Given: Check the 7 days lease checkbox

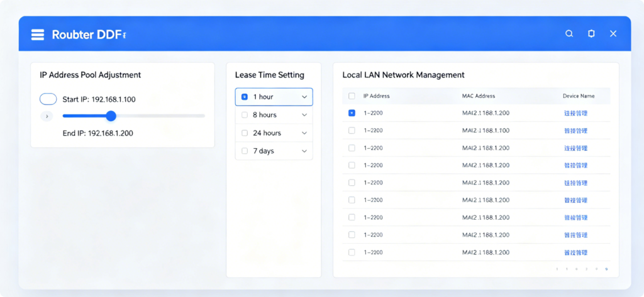Looking at the screenshot, I should pos(245,151).
